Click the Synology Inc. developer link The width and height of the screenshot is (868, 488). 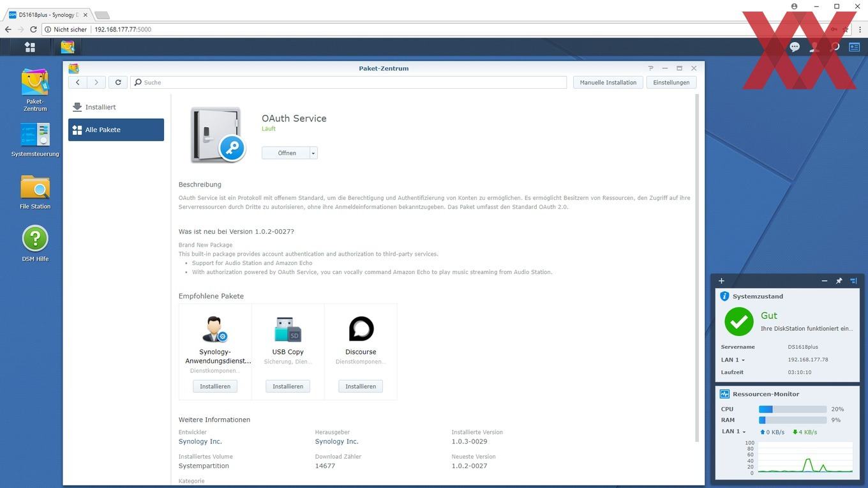tap(200, 441)
